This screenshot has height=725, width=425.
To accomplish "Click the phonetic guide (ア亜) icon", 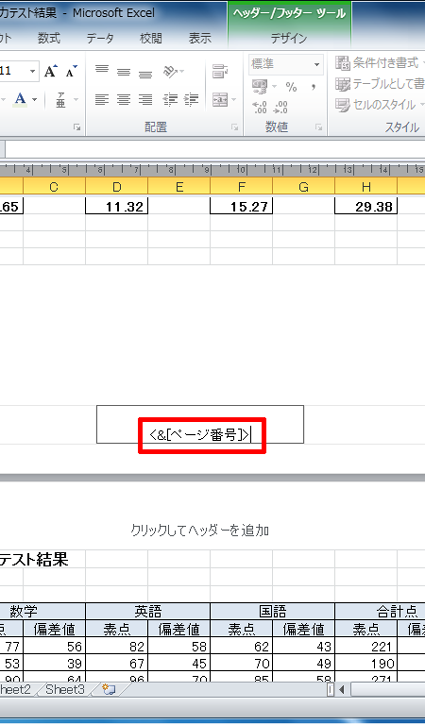I will tap(61, 99).
